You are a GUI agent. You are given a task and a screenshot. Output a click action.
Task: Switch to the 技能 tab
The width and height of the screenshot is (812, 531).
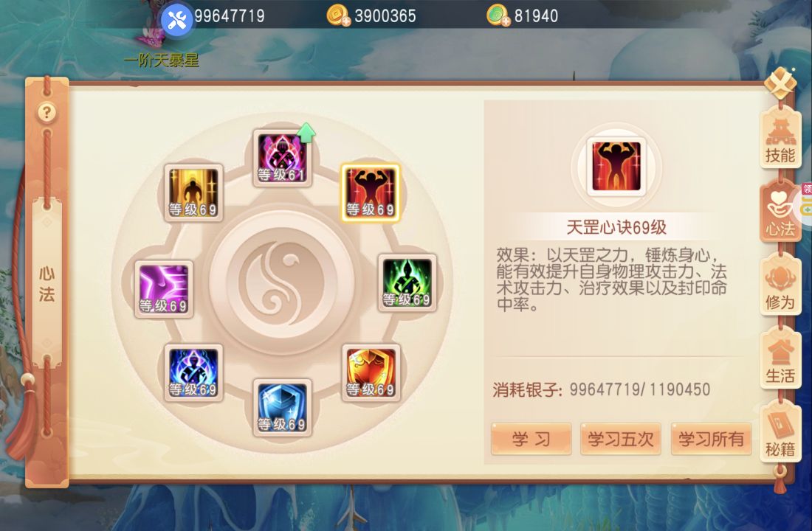[780, 139]
